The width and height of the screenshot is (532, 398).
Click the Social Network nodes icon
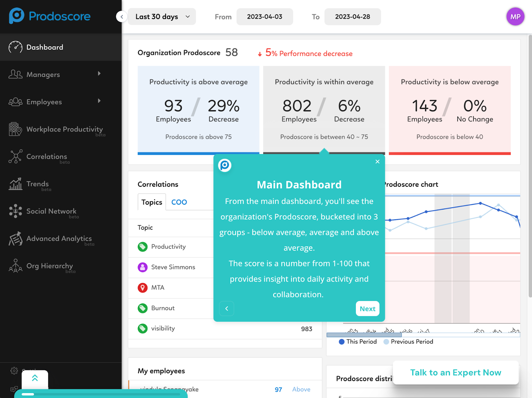[15, 211]
